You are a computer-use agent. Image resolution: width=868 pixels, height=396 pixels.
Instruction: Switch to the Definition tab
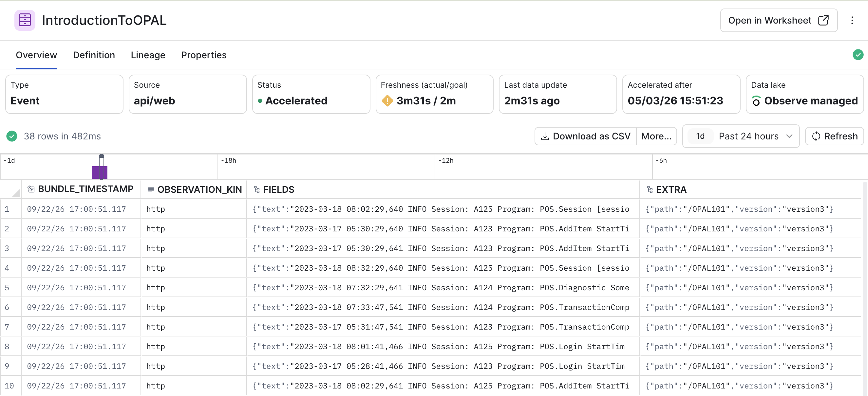tap(94, 55)
